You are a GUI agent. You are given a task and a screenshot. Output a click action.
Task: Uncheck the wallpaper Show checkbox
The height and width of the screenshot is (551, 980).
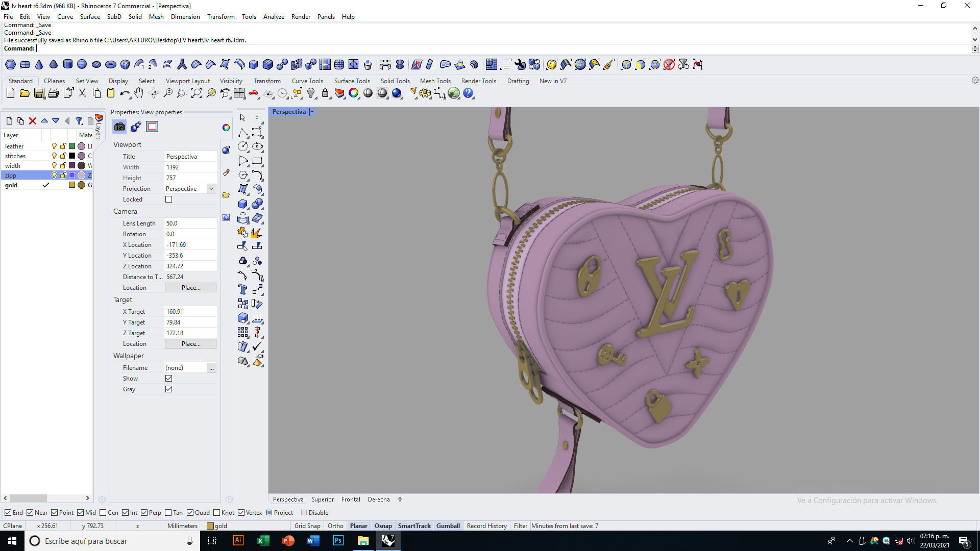(x=169, y=379)
